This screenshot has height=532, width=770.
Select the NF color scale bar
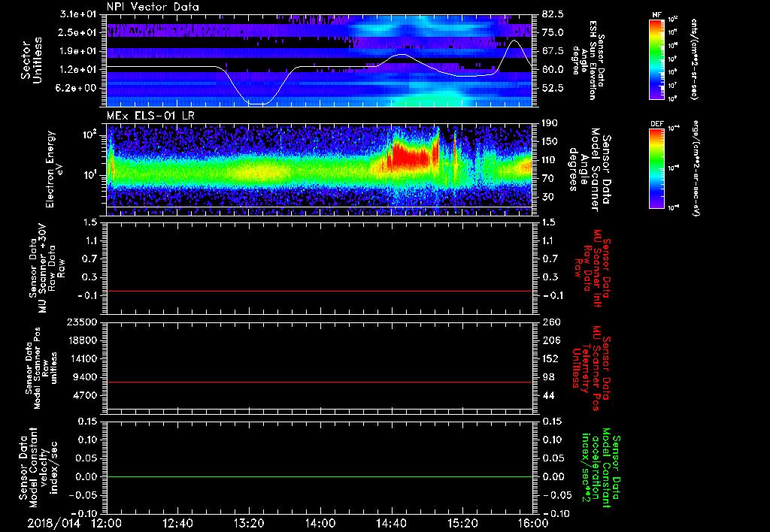657,59
